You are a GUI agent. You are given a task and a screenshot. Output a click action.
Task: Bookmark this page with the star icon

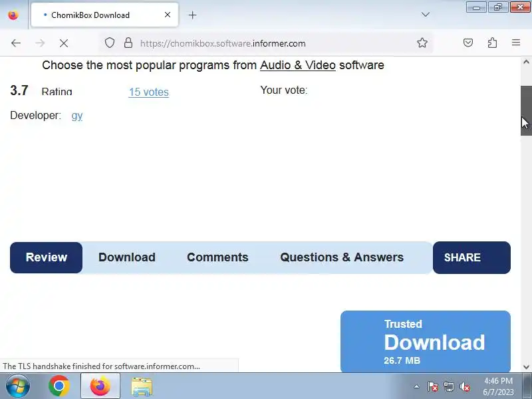tap(422, 43)
